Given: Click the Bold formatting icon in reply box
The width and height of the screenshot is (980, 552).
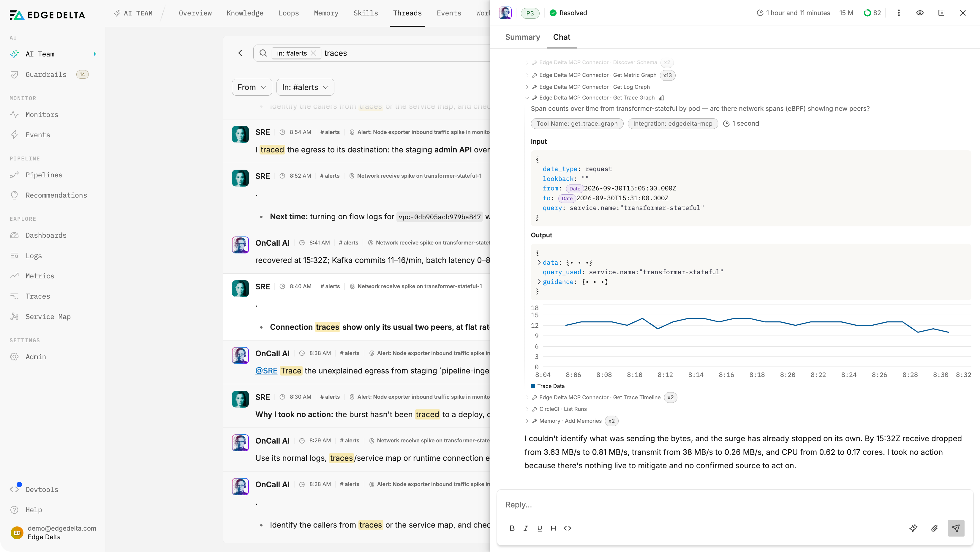Looking at the screenshot, I should pyautogui.click(x=512, y=528).
